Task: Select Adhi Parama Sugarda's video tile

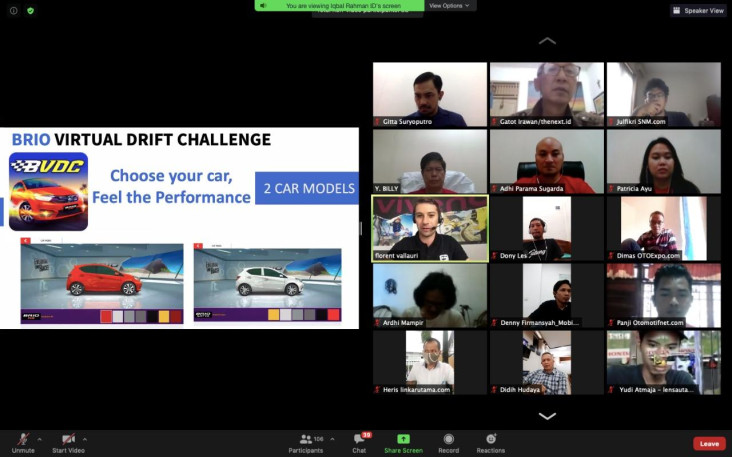Action: (547, 162)
